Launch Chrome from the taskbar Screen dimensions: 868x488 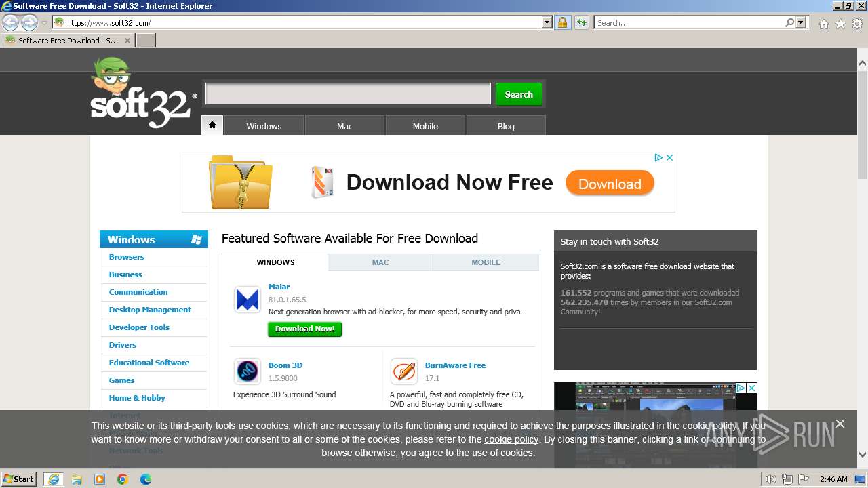[123, 479]
